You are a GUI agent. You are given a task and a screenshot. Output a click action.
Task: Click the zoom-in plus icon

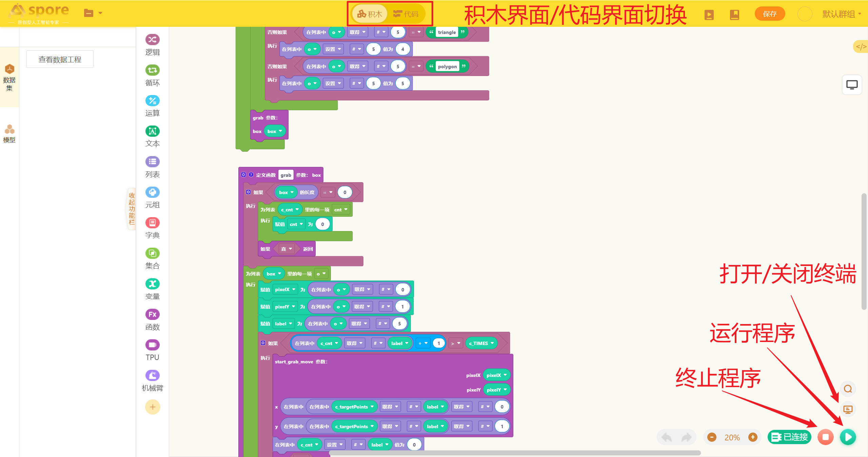tap(753, 437)
